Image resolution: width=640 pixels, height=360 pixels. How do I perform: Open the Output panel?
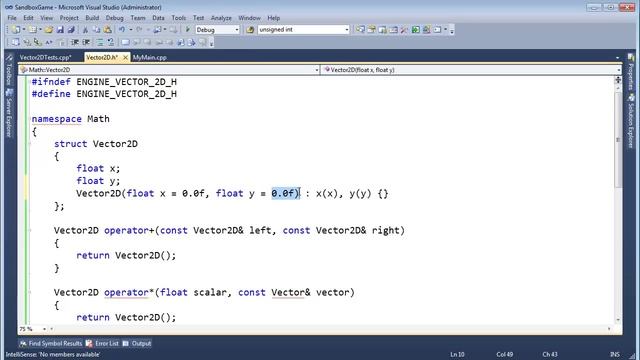click(x=137, y=344)
